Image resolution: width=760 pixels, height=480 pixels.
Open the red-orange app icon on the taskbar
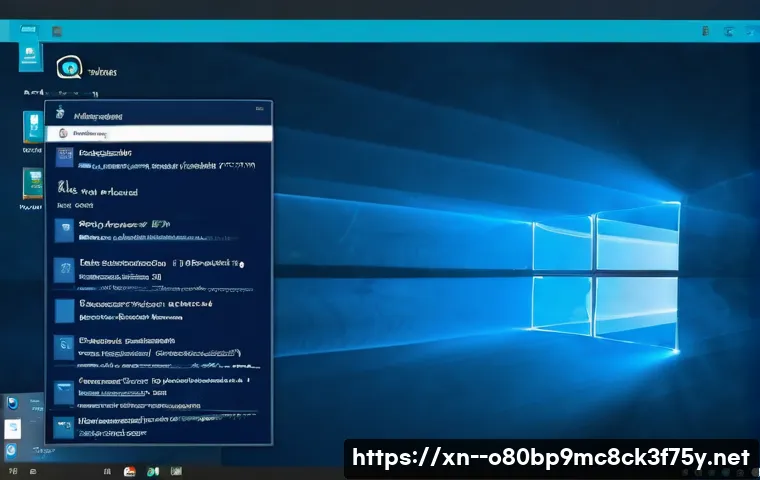(129, 471)
